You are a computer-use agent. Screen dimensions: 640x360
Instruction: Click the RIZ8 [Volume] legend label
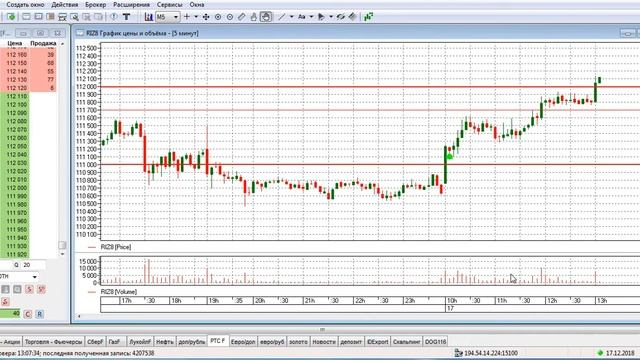pos(119,292)
